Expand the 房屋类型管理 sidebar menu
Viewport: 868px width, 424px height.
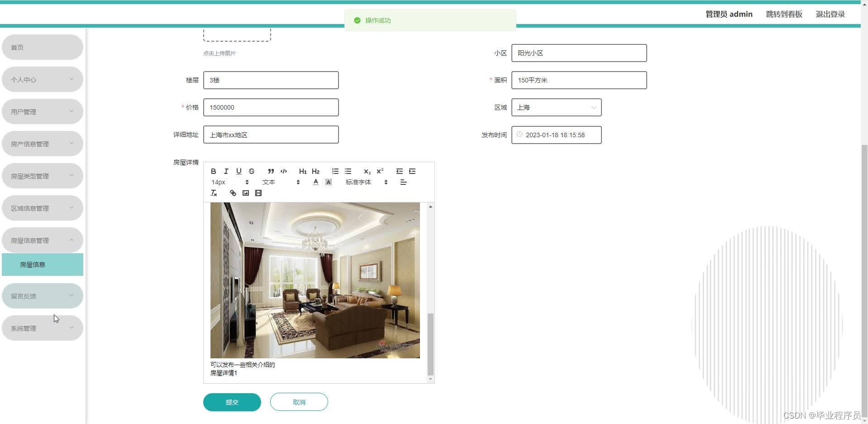coord(43,176)
